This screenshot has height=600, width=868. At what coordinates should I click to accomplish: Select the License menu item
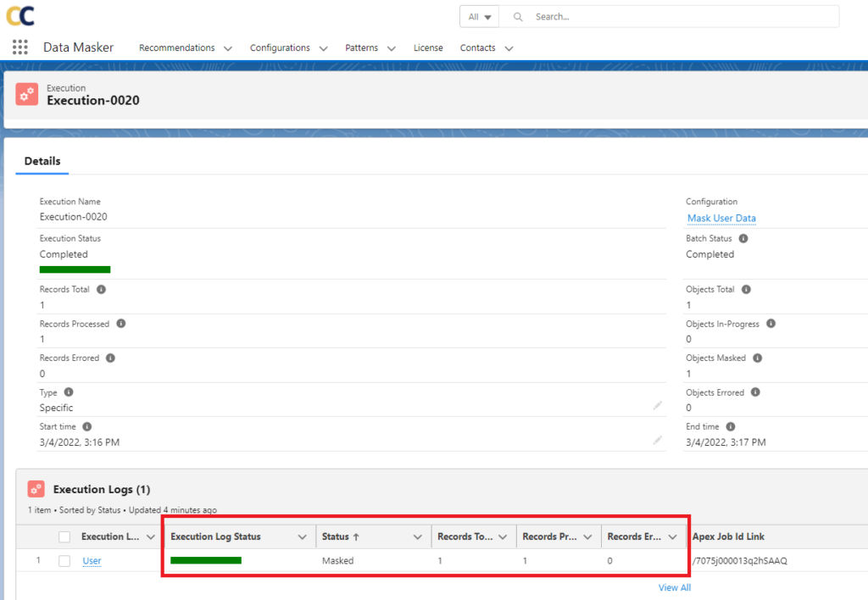click(428, 48)
